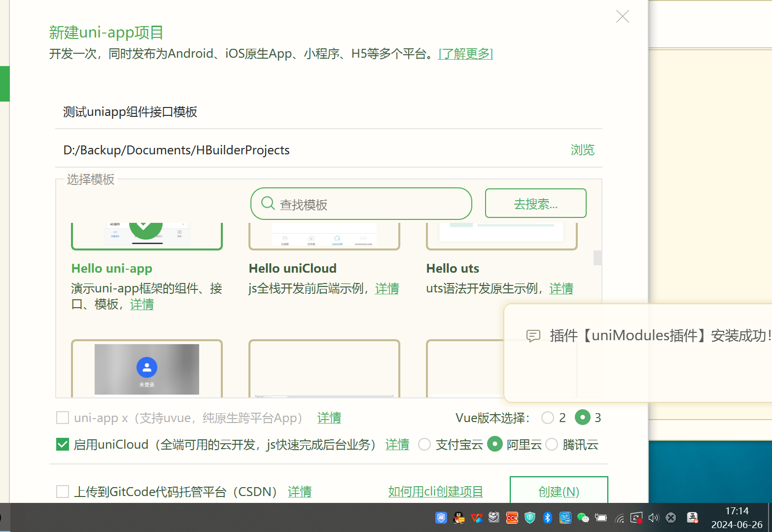Click the uniModules插件 安装成功 notification text
Viewport: 772px width, 532px height.
661,336
